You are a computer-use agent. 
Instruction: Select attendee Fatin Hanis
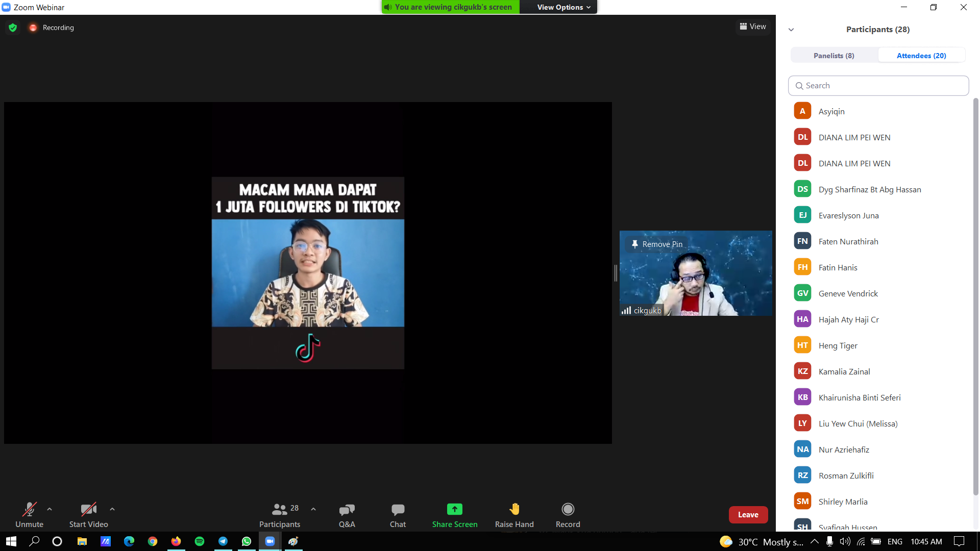pos(878,267)
